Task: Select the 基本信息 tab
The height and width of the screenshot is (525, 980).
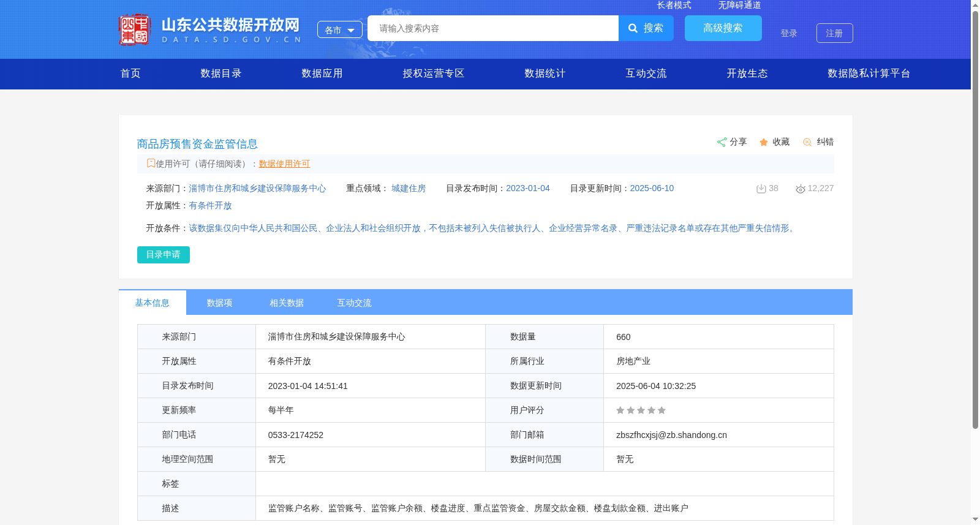Action: [153, 303]
